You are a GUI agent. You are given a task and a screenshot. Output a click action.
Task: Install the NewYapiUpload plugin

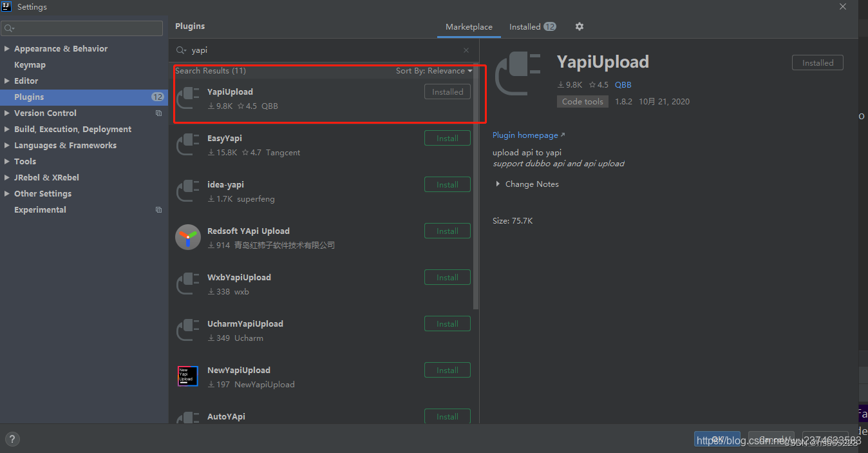pyautogui.click(x=448, y=371)
